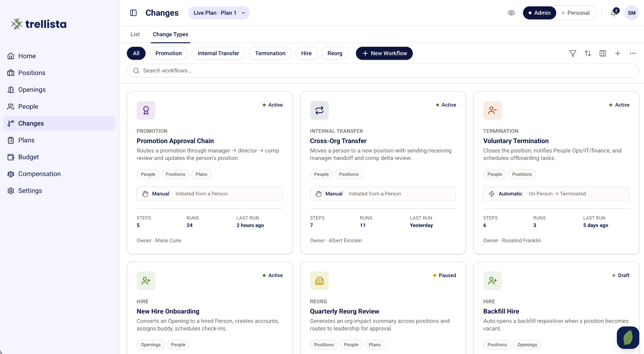The height and width of the screenshot is (354, 644).
Task: Open Positions in sidebar
Action: point(59,73)
